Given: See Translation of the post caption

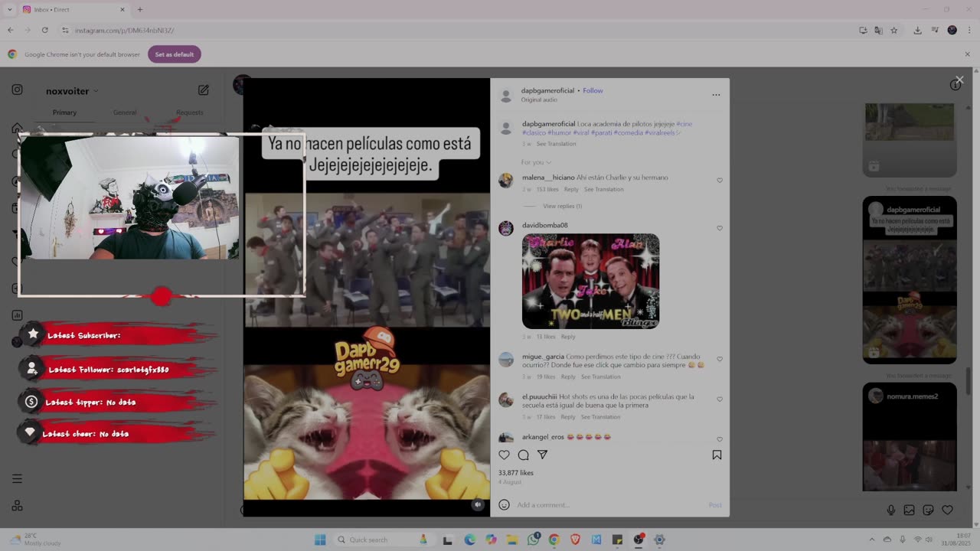Looking at the screenshot, I should pos(557,144).
